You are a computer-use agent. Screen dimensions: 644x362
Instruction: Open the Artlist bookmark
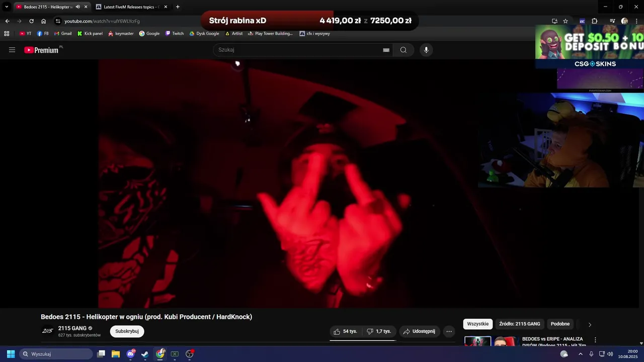[233, 34]
